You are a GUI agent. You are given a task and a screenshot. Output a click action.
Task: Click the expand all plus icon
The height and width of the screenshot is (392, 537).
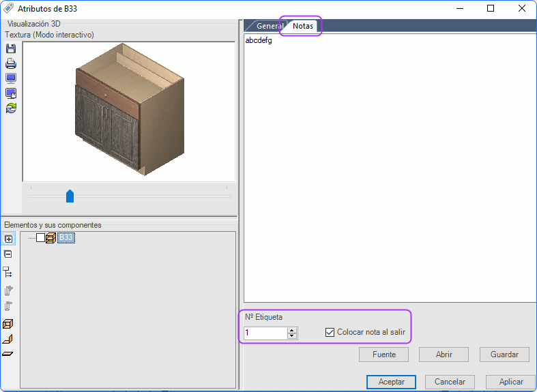click(x=9, y=239)
